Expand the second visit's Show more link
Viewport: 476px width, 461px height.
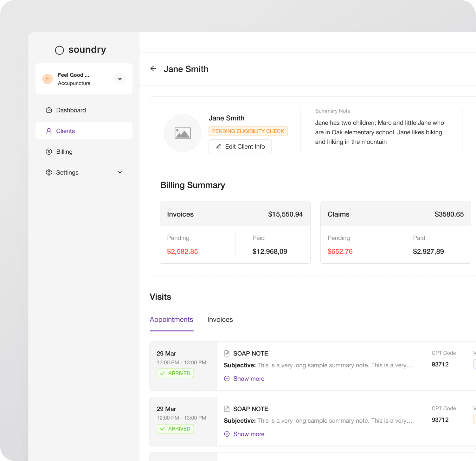click(244, 434)
